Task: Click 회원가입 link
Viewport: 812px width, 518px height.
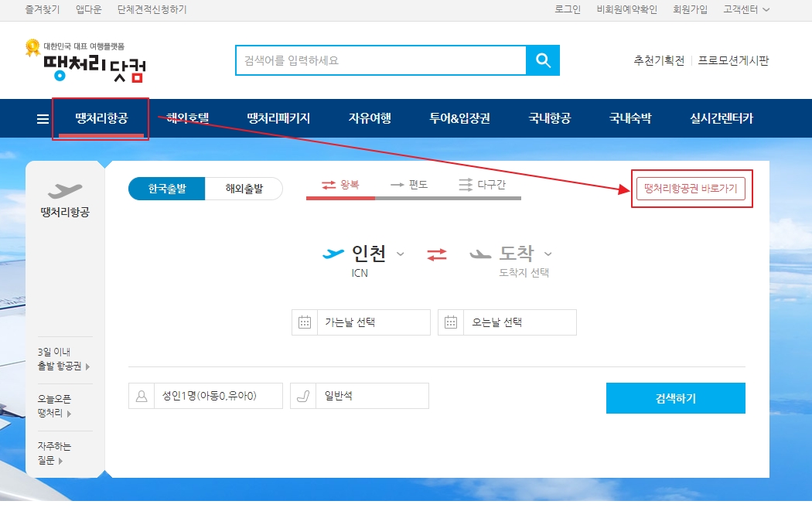Action: pyautogui.click(x=690, y=9)
